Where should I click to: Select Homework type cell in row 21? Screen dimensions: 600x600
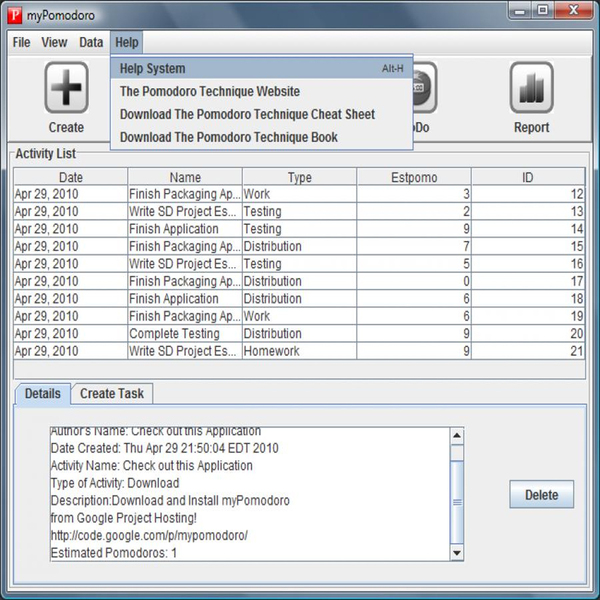[300, 351]
